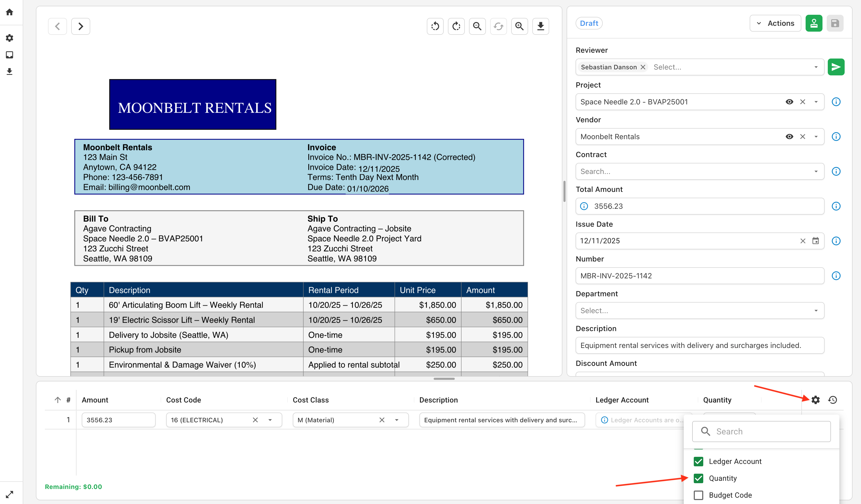This screenshot has width=861, height=504.
Task: Edit the line item description field
Action: pyautogui.click(x=502, y=420)
